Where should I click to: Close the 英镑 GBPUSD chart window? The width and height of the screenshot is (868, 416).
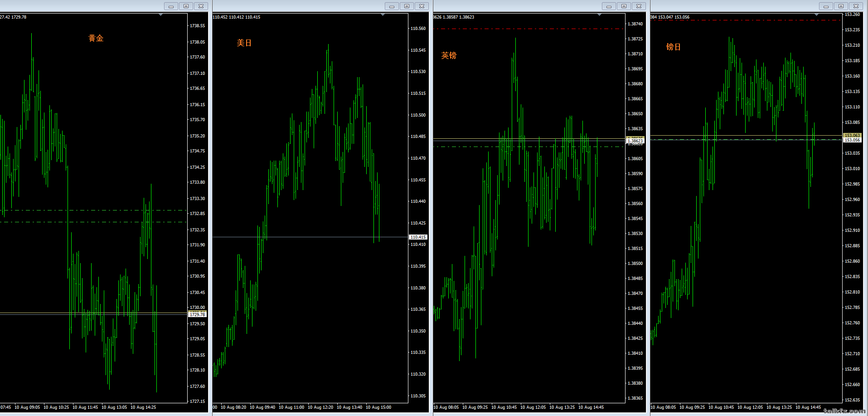[639, 6]
